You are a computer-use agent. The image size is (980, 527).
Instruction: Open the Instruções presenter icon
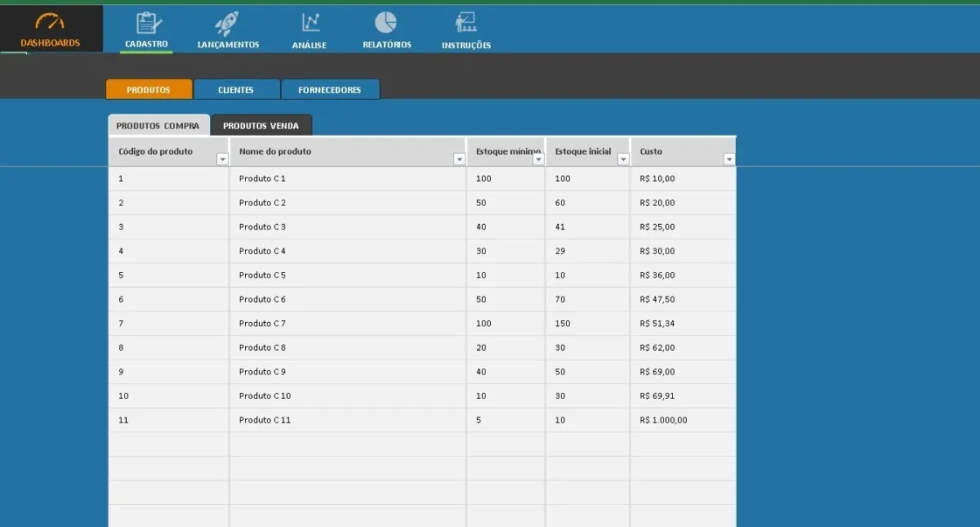coord(466,23)
